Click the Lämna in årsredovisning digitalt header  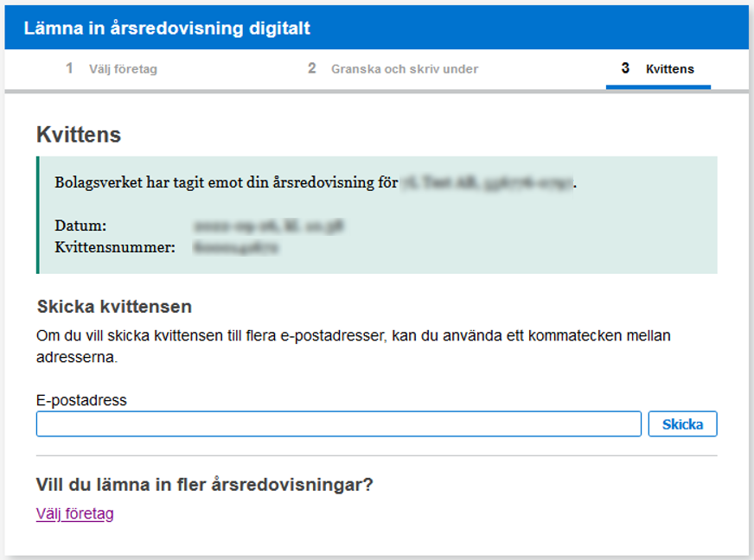pyautogui.click(x=167, y=29)
